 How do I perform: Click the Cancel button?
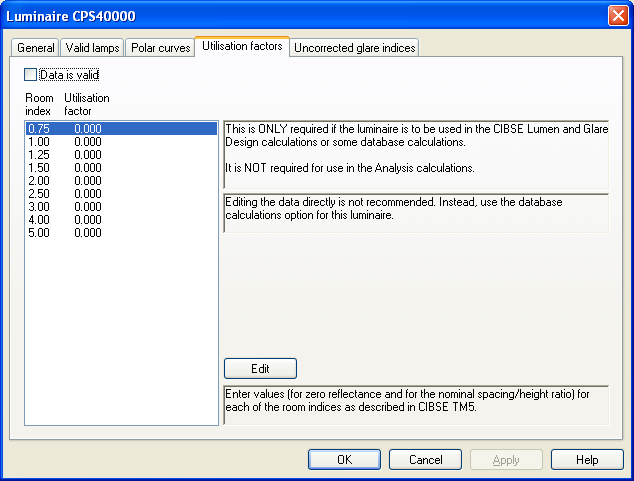click(425, 460)
